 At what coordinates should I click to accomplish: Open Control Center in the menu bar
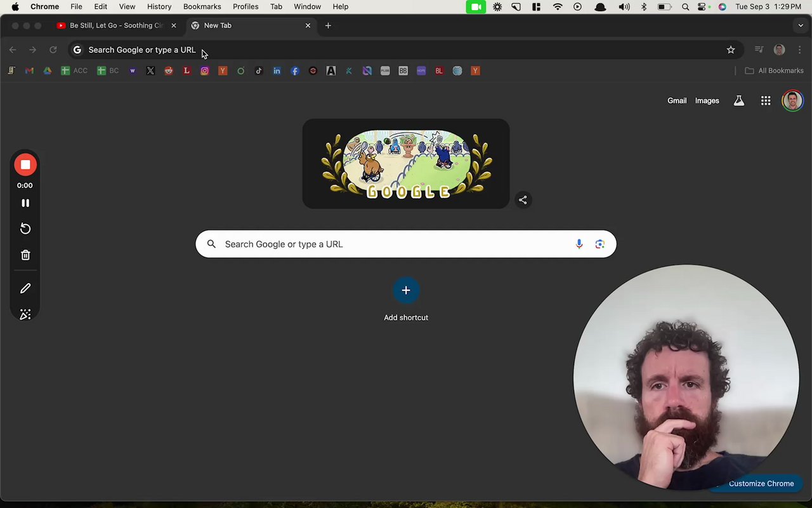click(702, 6)
